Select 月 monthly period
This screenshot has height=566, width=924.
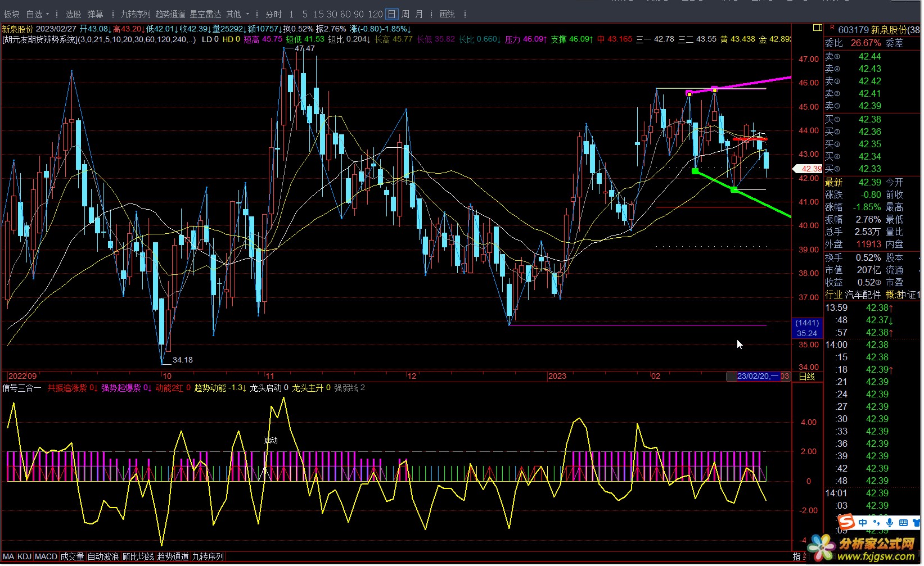(419, 14)
